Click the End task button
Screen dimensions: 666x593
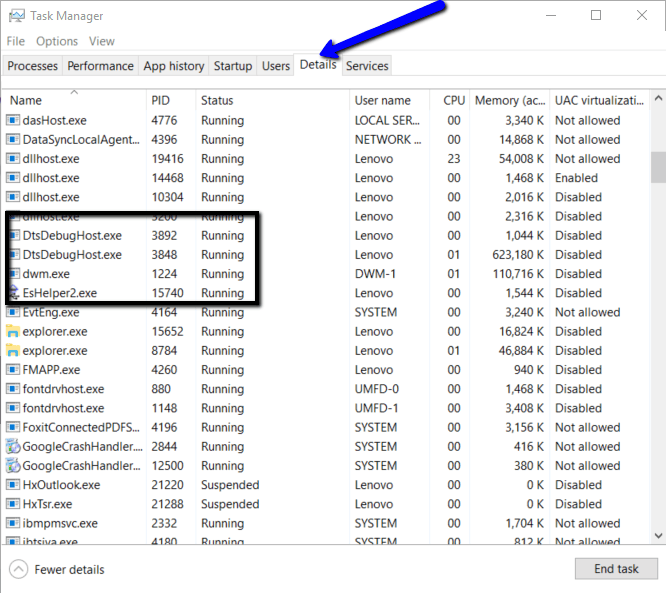click(616, 568)
